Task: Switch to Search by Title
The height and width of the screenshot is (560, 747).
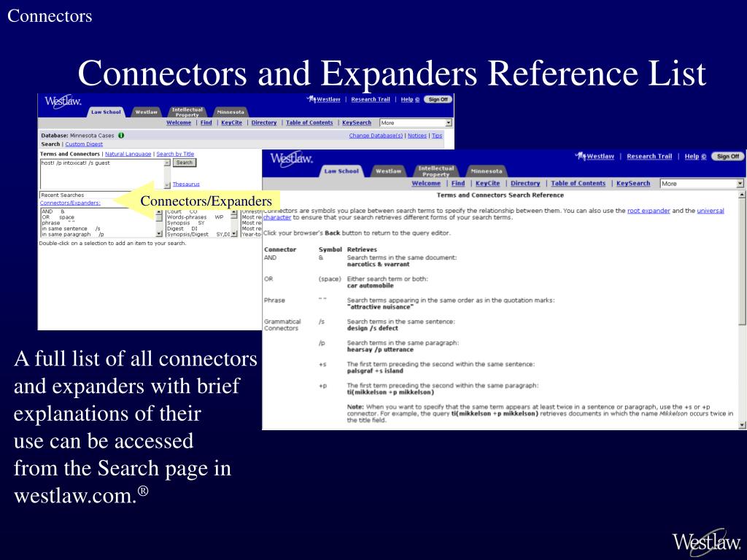Action: click(175, 154)
